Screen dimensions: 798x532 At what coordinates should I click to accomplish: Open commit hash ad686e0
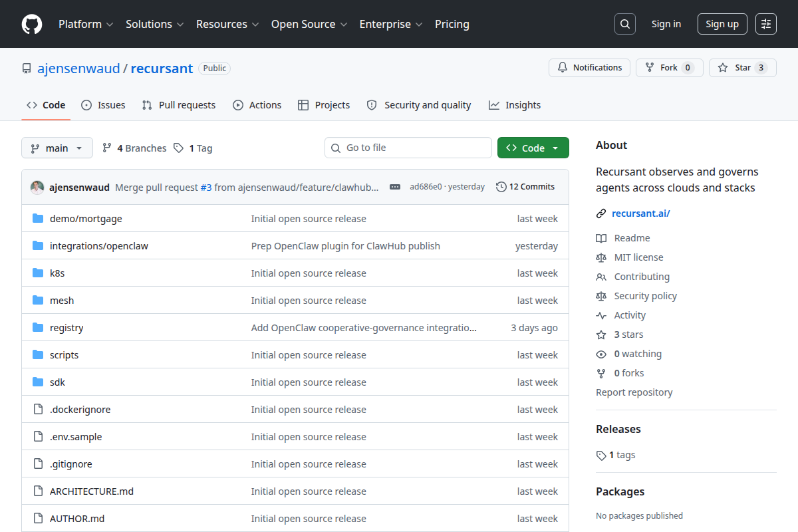[426, 187]
